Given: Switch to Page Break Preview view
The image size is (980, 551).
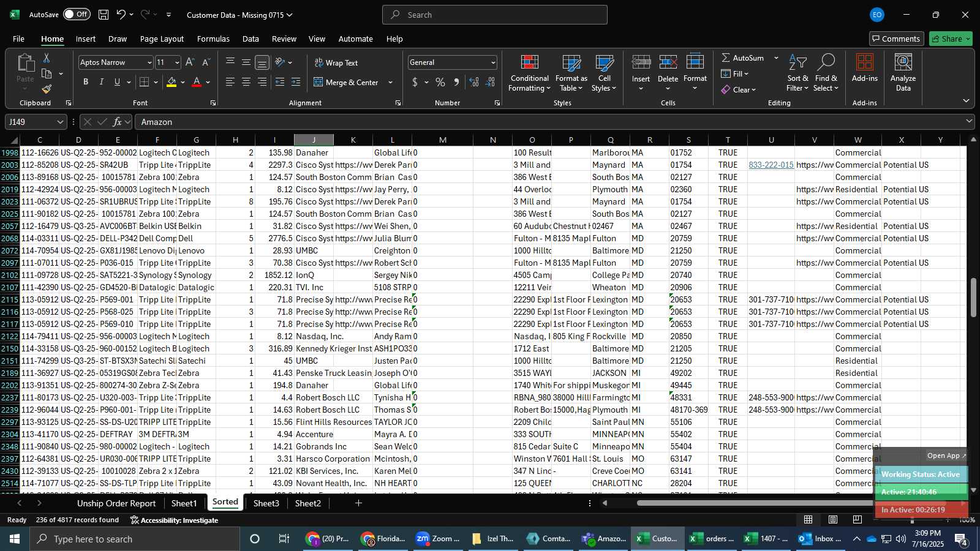Looking at the screenshot, I should point(857,520).
